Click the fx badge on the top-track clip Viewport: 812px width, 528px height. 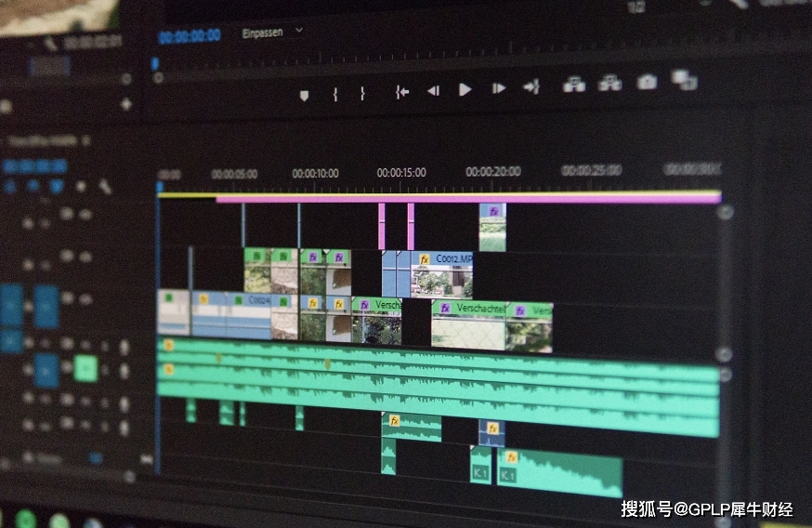click(x=494, y=211)
